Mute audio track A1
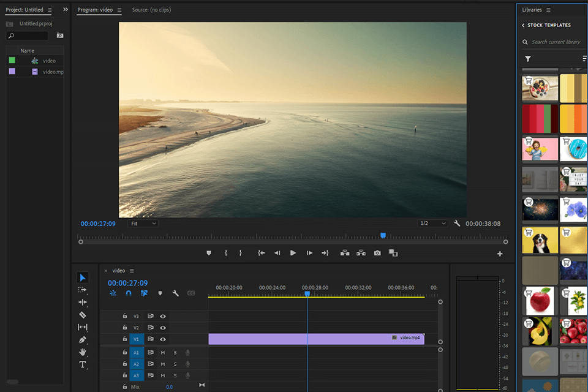This screenshot has width=588, height=392. pos(163,353)
